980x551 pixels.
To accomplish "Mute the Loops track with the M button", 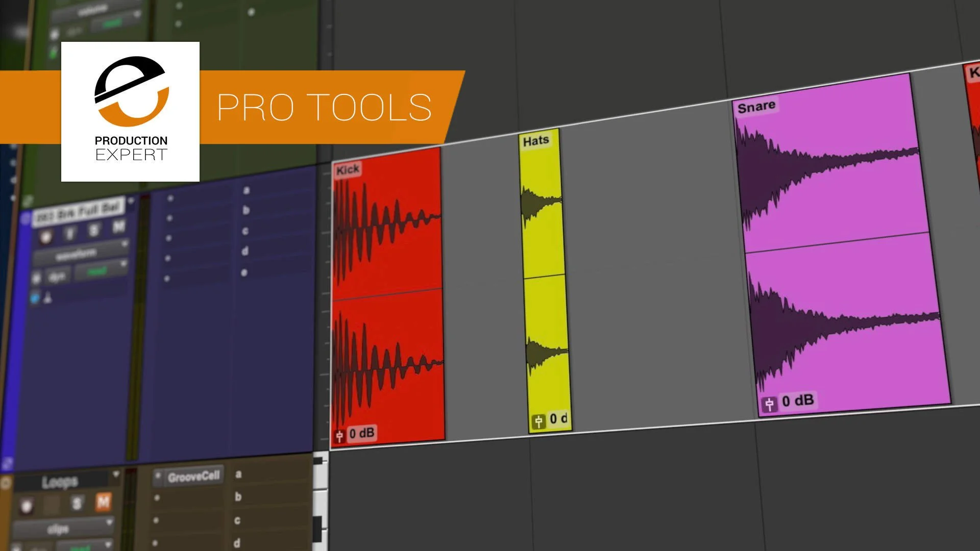I will coord(104,500).
